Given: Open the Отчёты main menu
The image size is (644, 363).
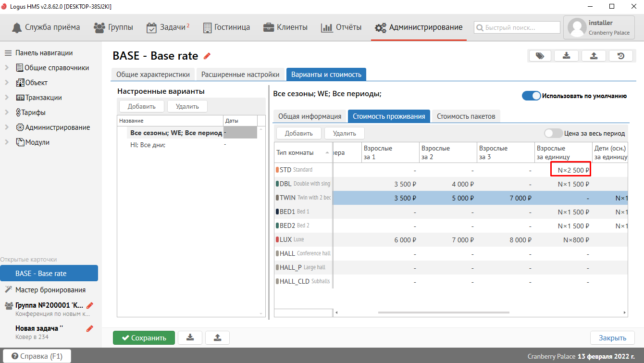Looking at the screenshot, I should pyautogui.click(x=341, y=27).
